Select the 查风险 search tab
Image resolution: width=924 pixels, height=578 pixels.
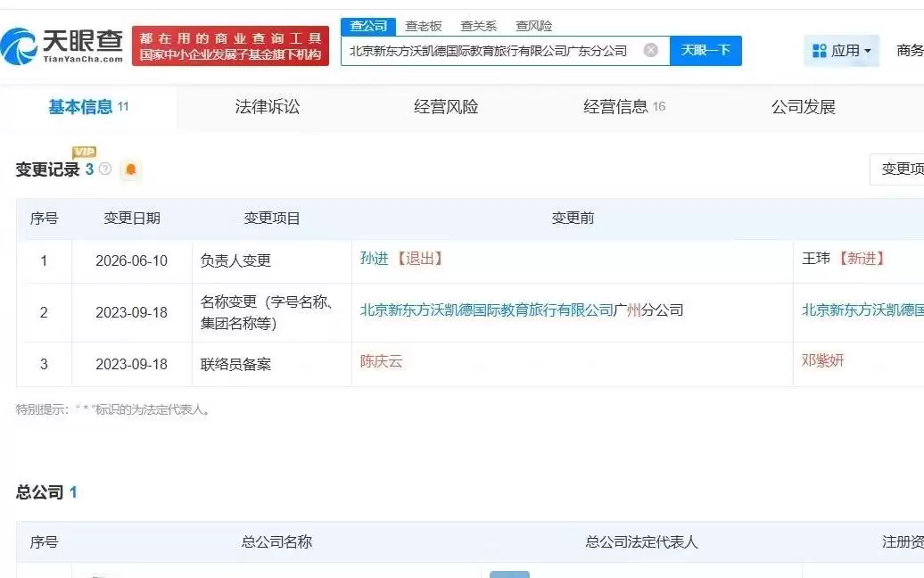point(534,26)
